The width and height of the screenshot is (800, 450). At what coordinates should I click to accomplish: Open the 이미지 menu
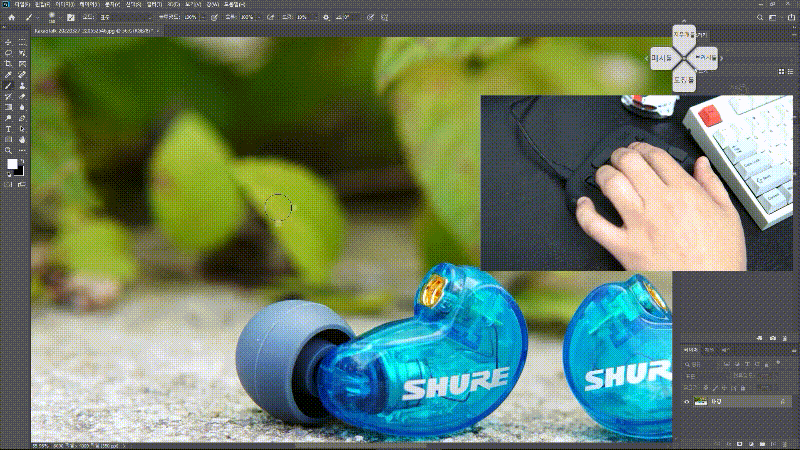pos(64,4)
